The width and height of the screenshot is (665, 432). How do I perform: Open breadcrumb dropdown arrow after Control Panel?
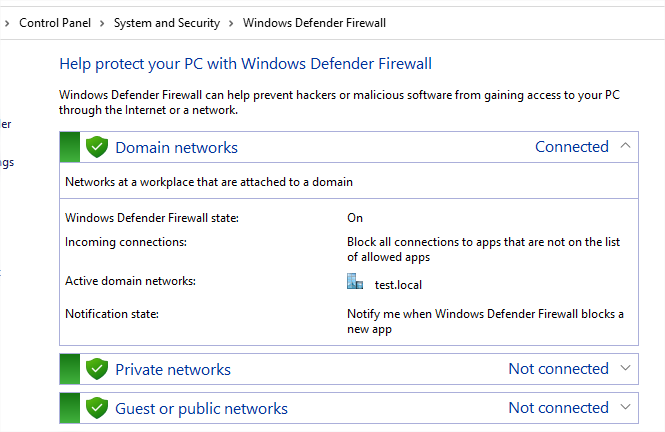102,23
